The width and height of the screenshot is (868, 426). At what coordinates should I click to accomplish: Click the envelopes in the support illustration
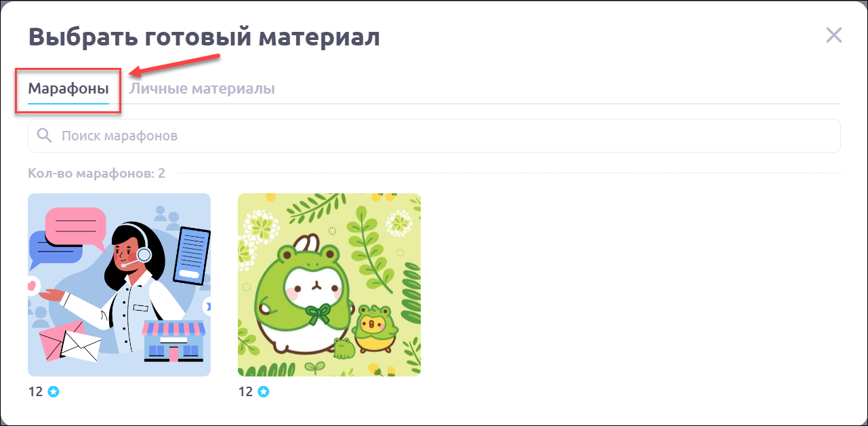[70, 342]
